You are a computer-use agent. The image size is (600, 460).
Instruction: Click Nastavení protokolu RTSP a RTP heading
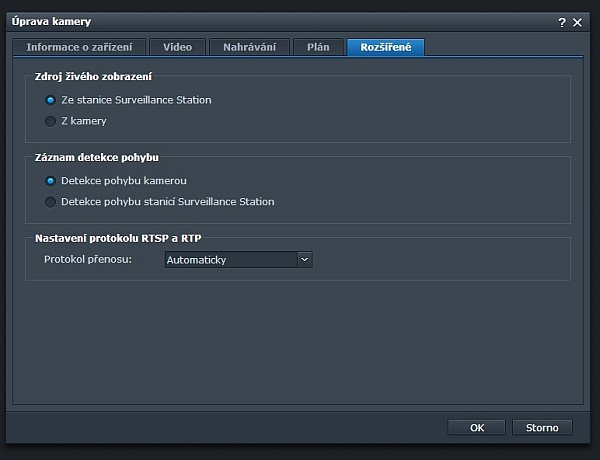click(118, 238)
